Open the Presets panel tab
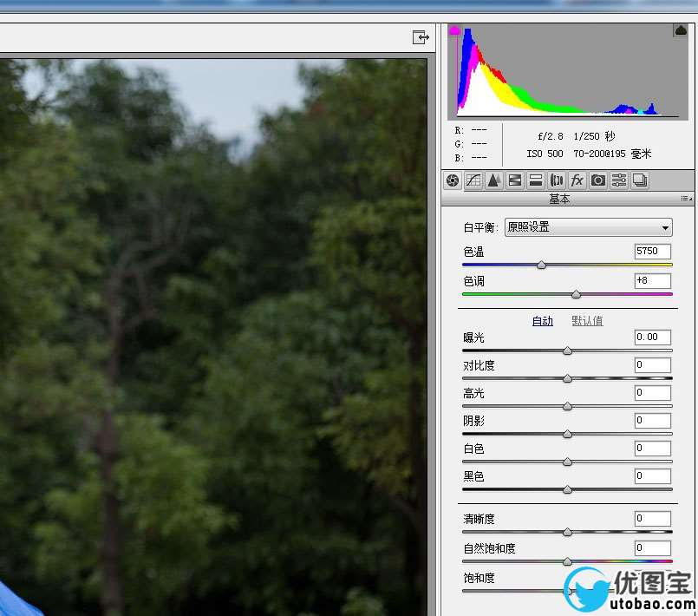698x616 pixels. tap(619, 180)
